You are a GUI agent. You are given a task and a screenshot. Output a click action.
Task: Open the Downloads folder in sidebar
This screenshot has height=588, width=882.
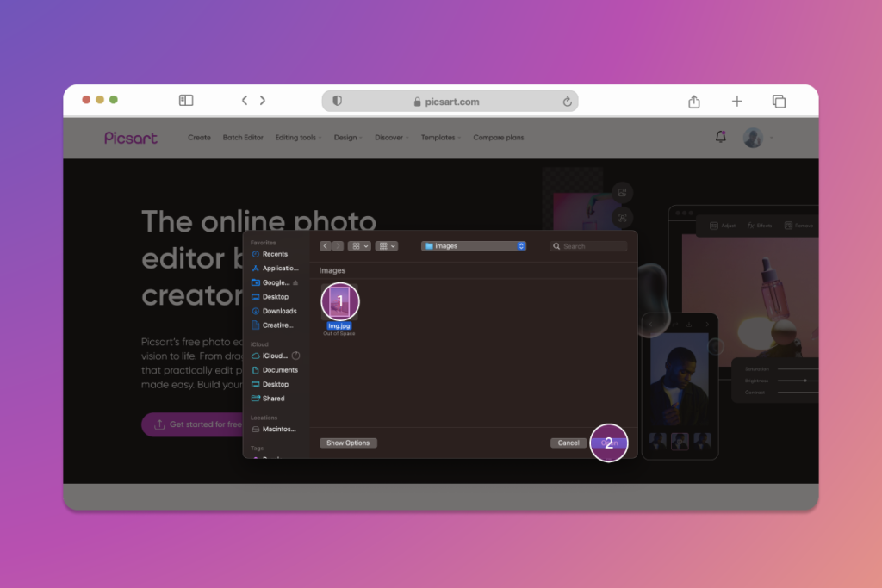(277, 311)
